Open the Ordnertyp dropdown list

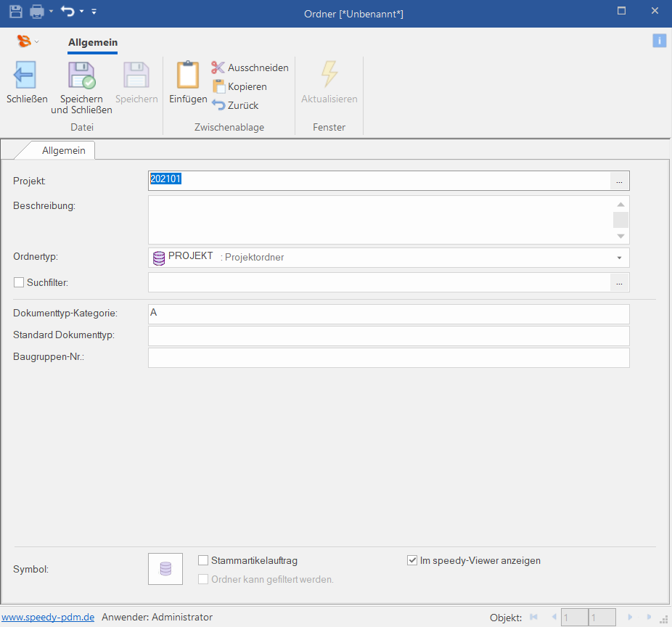(619, 258)
